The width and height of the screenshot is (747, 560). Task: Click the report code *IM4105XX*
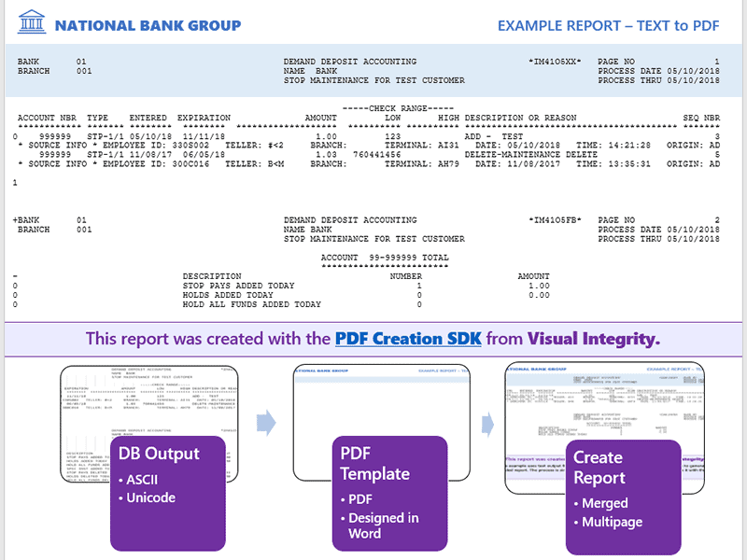click(555, 62)
